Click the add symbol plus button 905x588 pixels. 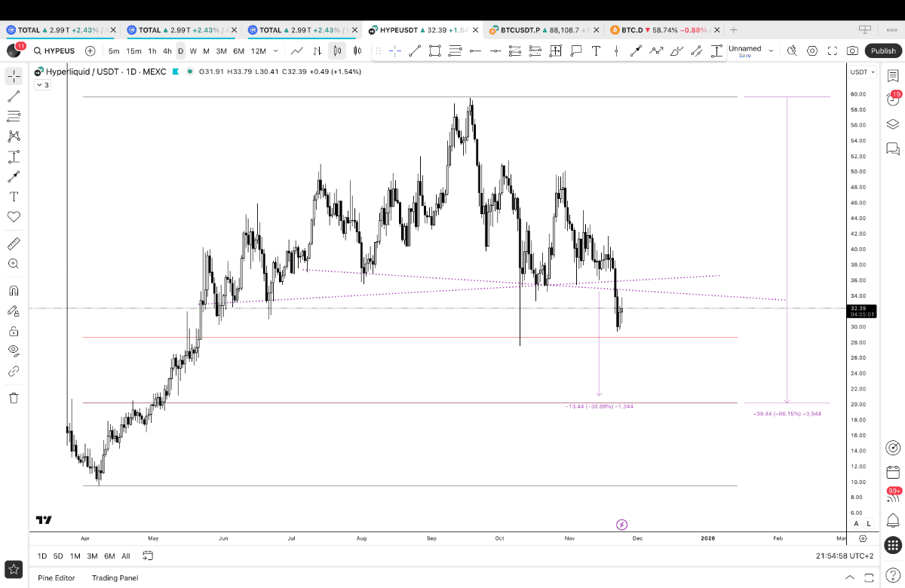(x=90, y=51)
